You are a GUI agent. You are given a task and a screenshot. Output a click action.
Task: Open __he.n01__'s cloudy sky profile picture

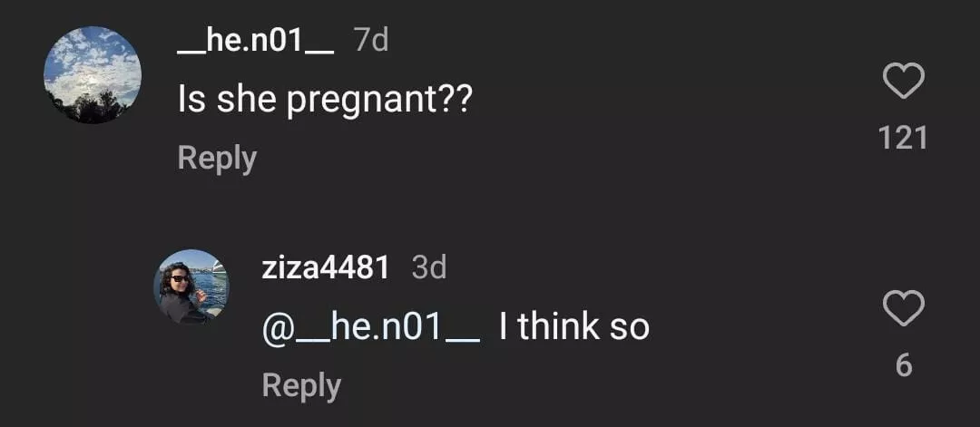tap(93, 75)
